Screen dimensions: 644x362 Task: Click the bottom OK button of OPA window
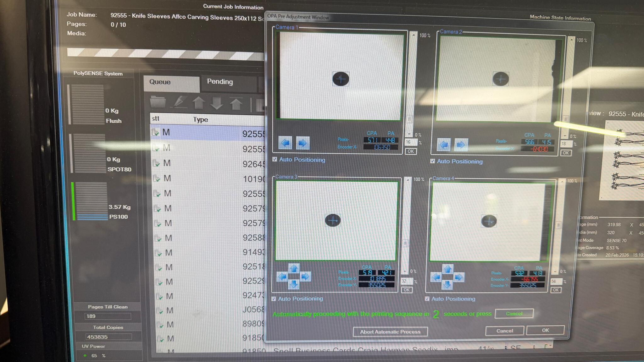coord(545,330)
